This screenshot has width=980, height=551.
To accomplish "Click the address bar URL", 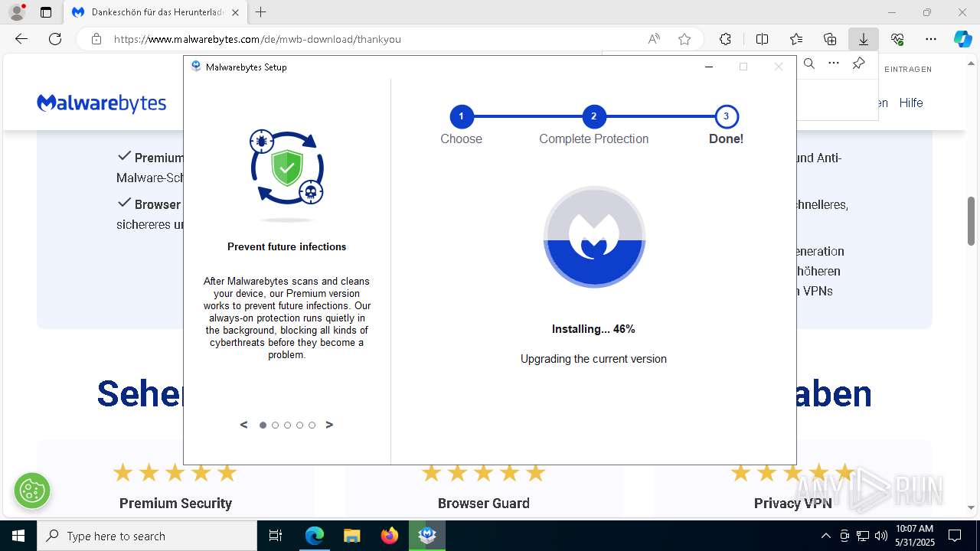I will pos(257,39).
